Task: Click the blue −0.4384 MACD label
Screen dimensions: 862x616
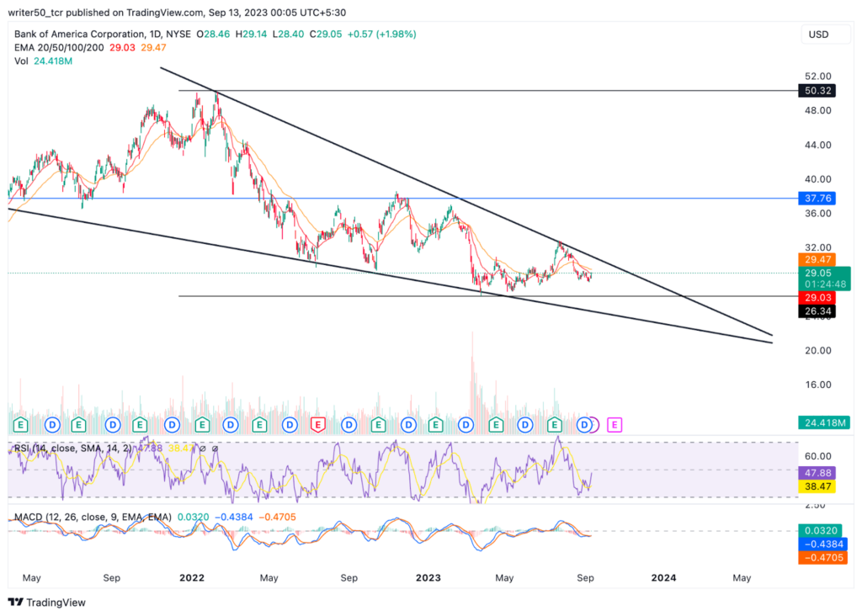Action: coord(822,544)
